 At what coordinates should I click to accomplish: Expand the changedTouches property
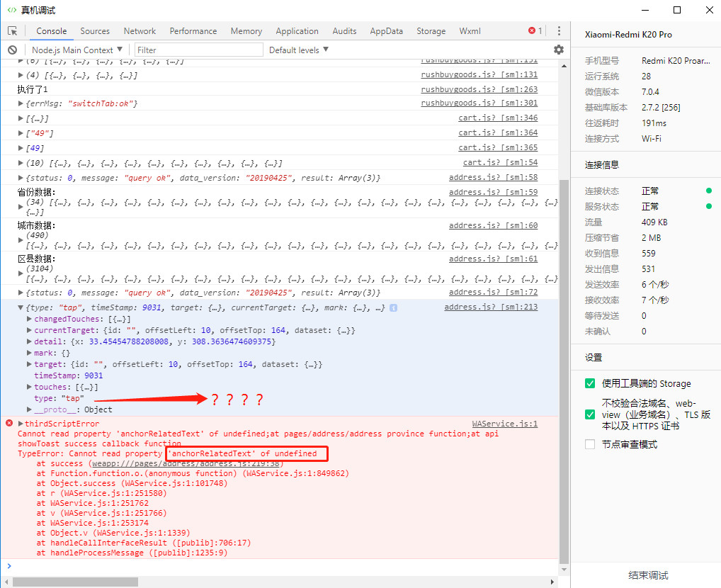30,319
